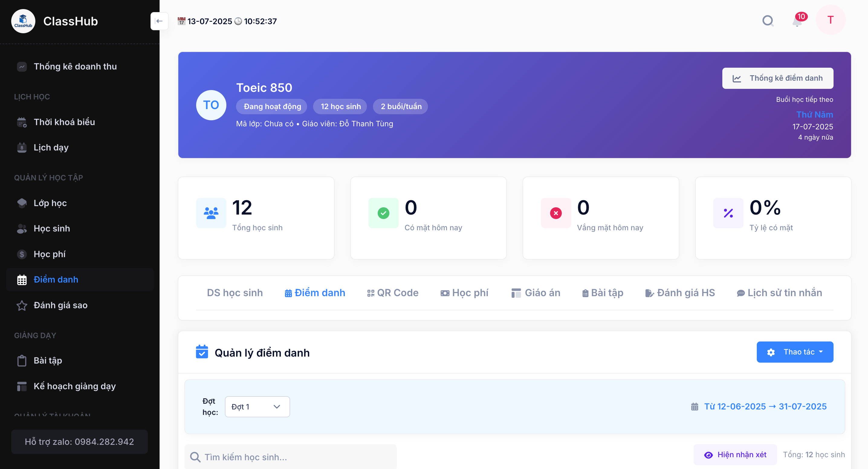This screenshot has width=868, height=469.
Task: Open the Đợt 1 dropdown
Action: pos(257,407)
